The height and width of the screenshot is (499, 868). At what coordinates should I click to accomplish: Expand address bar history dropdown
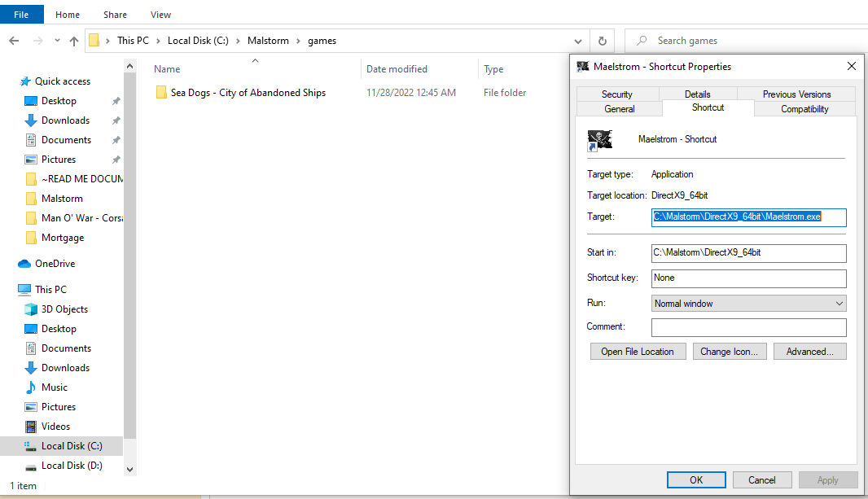click(578, 41)
